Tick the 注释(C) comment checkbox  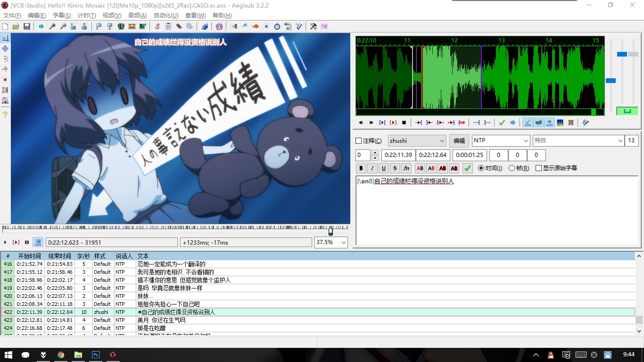[x=358, y=141]
